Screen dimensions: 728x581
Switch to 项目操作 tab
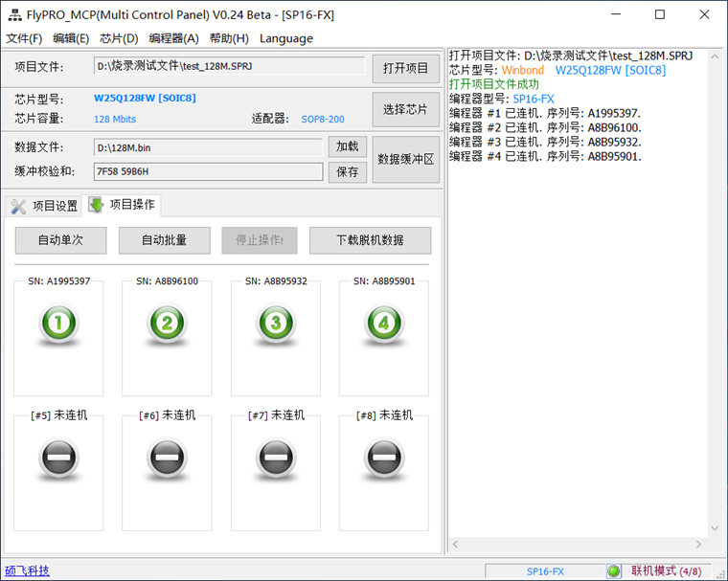click(123, 205)
